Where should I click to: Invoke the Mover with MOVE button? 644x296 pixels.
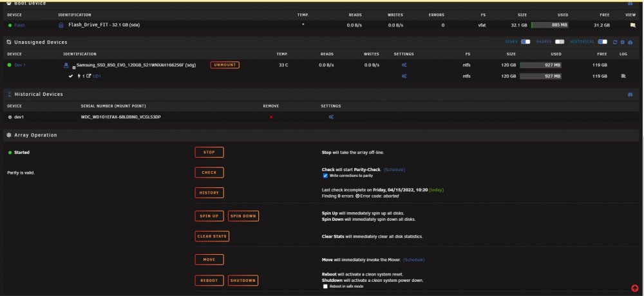pos(209,259)
